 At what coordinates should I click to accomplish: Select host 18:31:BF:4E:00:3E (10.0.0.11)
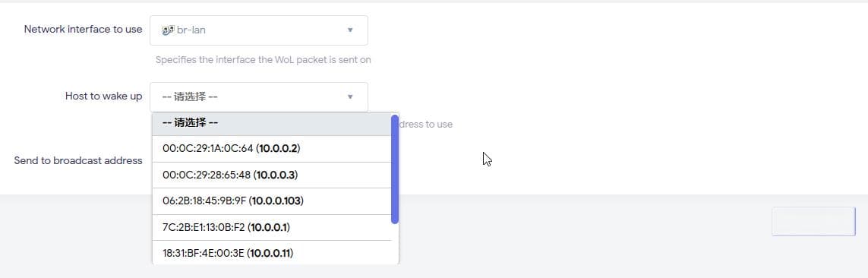pos(272,253)
